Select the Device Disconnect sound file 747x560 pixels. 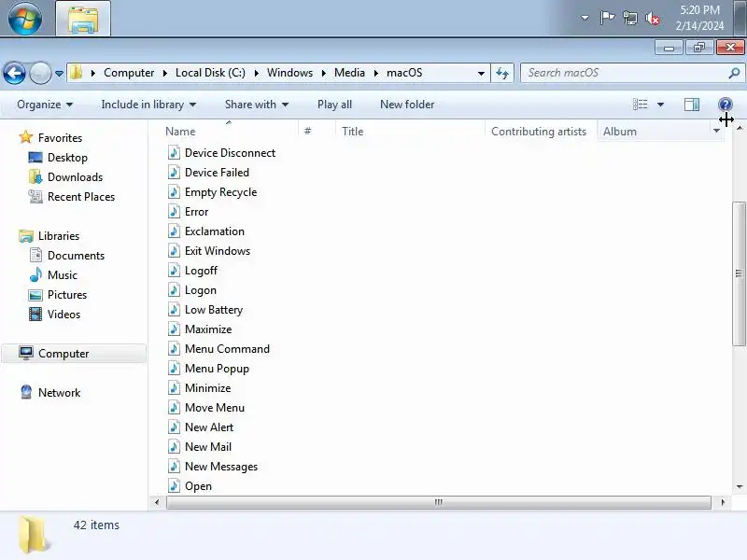pos(230,153)
